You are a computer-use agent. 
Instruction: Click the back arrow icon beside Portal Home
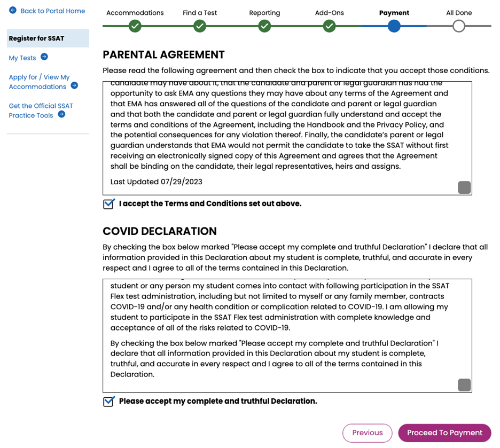pyautogui.click(x=13, y=10)
